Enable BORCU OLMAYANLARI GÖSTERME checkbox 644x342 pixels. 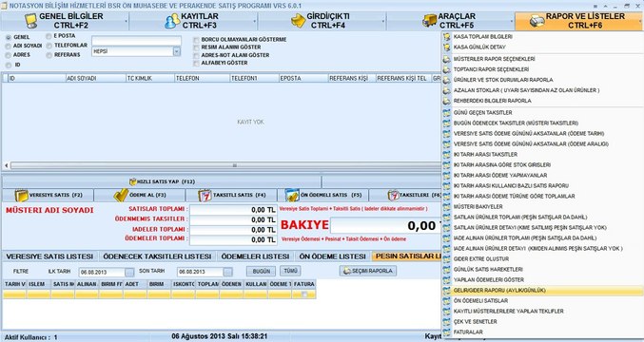196,40
